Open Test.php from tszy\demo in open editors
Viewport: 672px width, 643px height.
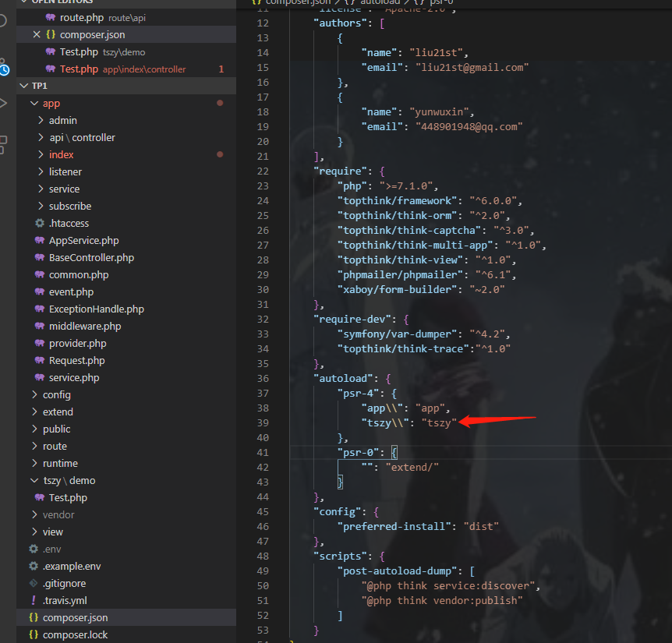[126, 52]
